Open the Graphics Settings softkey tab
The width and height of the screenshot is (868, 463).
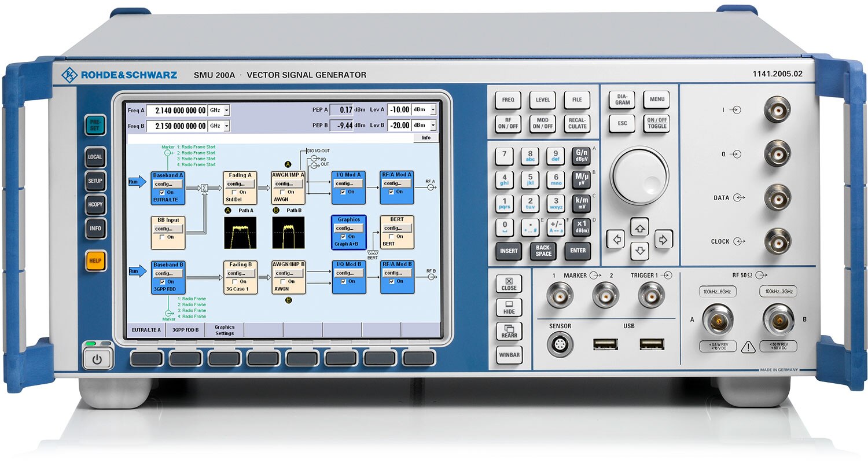pyautogui.click(x=225, y=330)
